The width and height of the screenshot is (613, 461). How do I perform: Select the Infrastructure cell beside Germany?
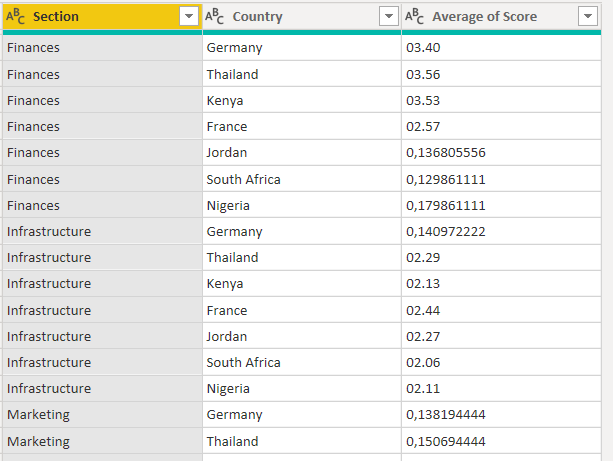102,231
